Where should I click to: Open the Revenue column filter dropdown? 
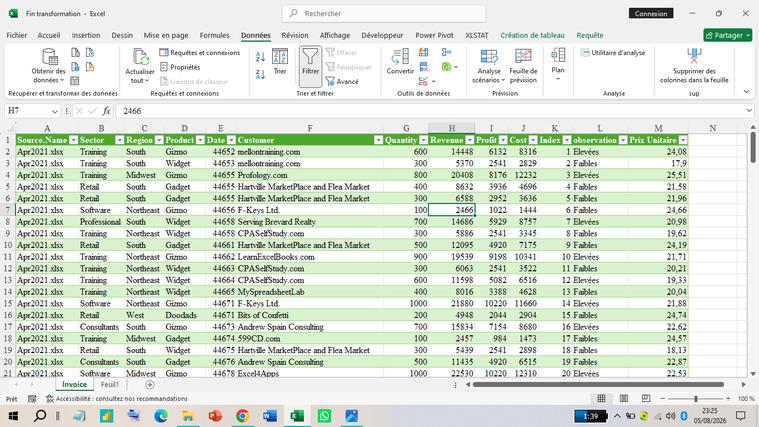pos(470,140)
